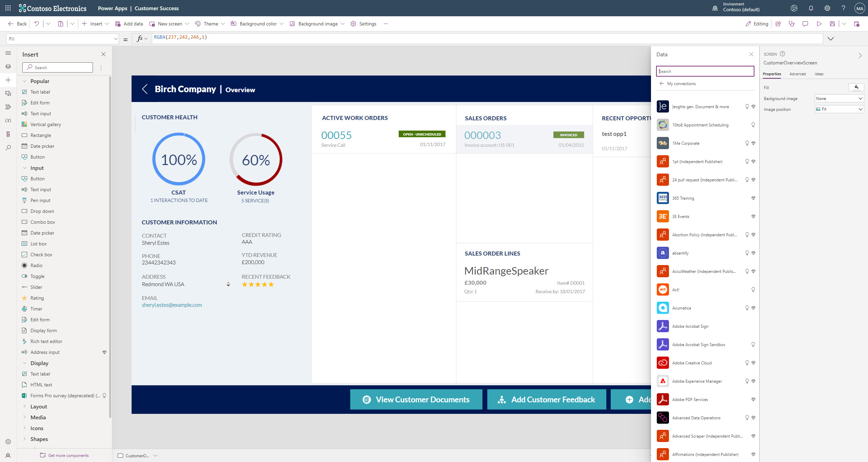Insert a Radio control
The width and height of the screenshot is (868, 462).
pyautogui.click(x=36, y=265)
